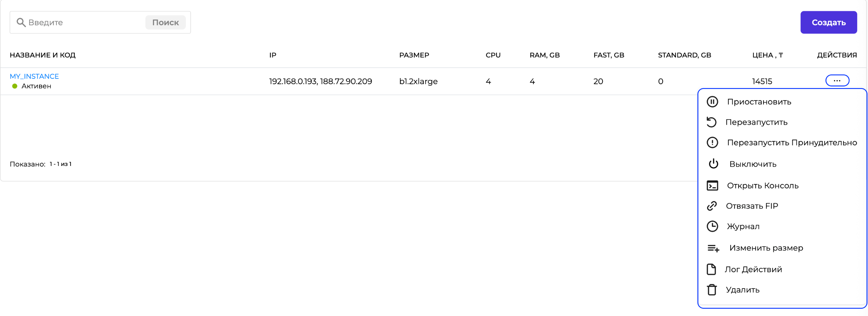Click the restart arrow icon for Перезапустить
Screen dimensions: 868x316
point(711,122)
